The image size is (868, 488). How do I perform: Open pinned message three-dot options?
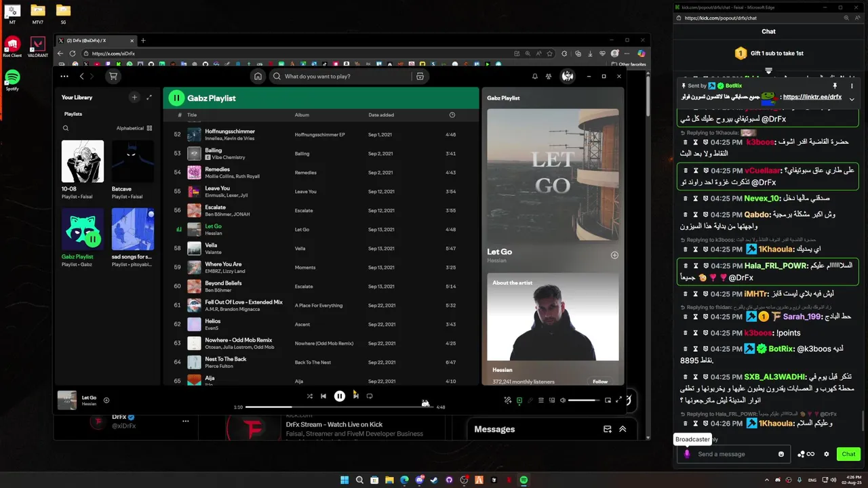[x=852, y=86]
